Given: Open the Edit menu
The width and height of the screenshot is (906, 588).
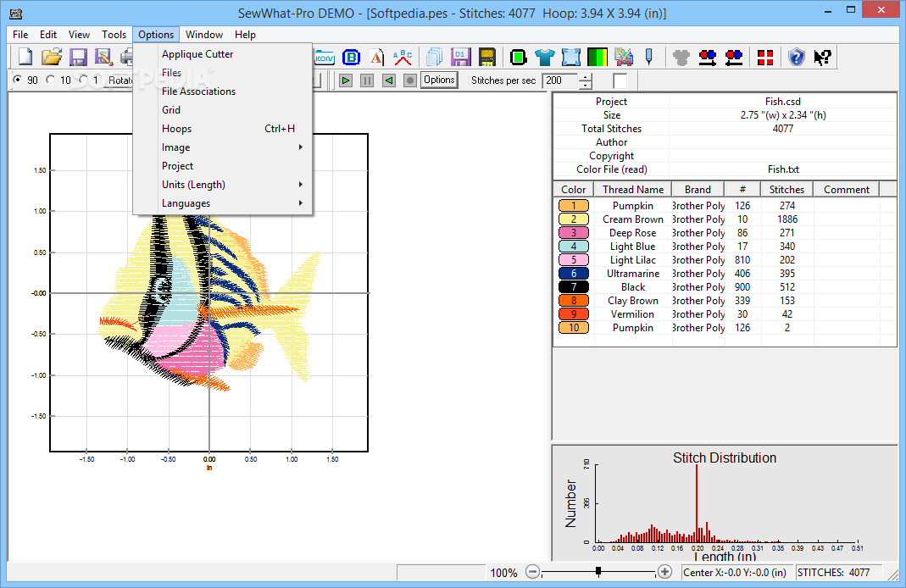Looking at the screenshot, I should tap(48, 35).
